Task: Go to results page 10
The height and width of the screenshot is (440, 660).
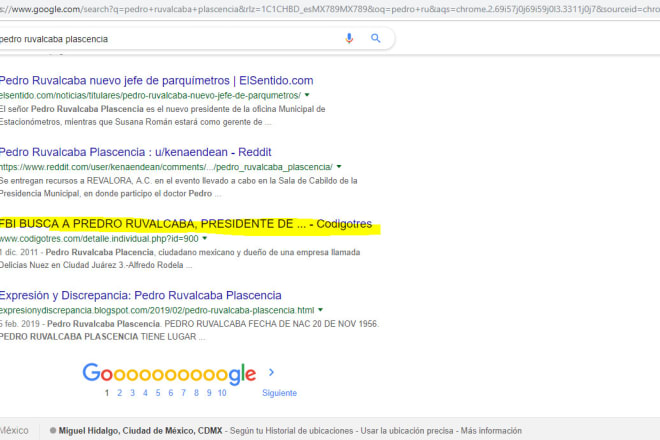Action: [222, 393]
